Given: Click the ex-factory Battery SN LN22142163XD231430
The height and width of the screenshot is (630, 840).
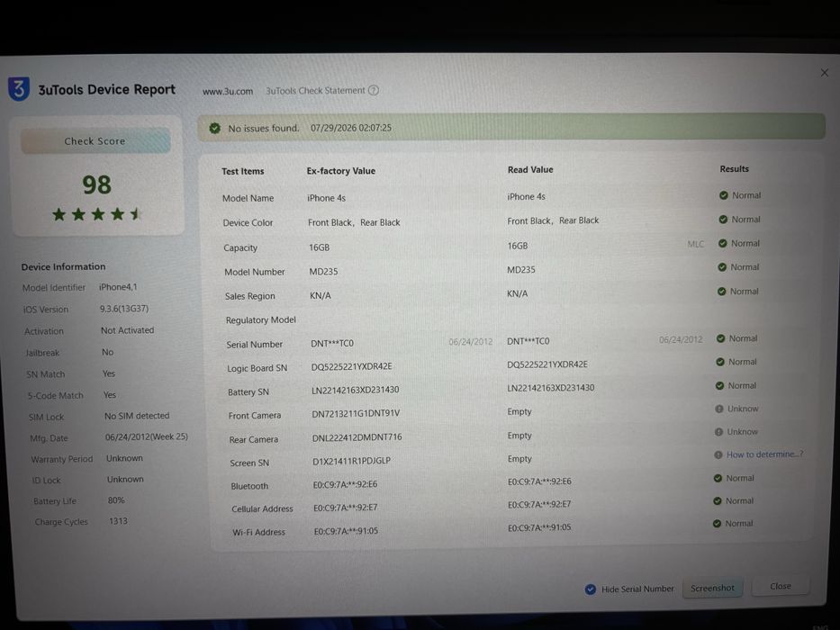Looking at the screenshot, I should [356, 390].
